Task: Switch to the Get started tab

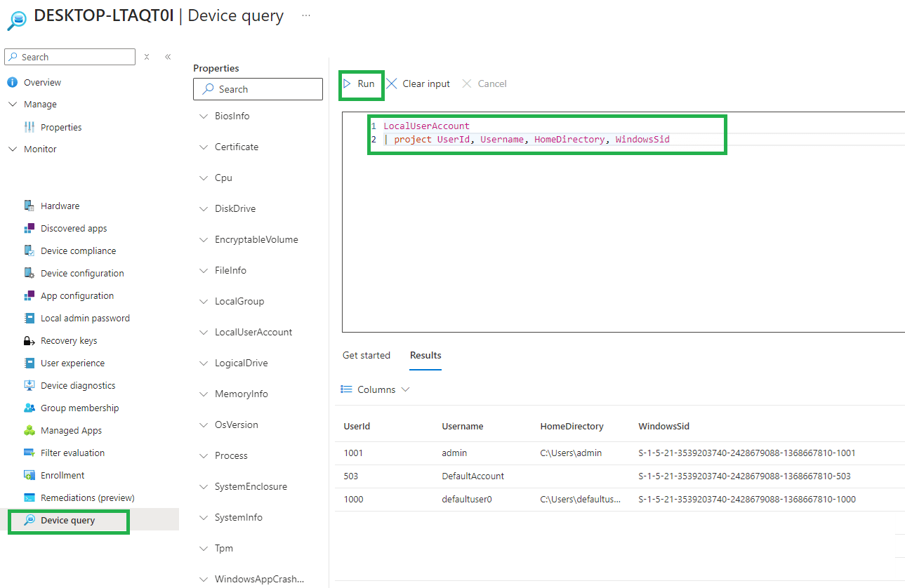Action: click(366, 355)
